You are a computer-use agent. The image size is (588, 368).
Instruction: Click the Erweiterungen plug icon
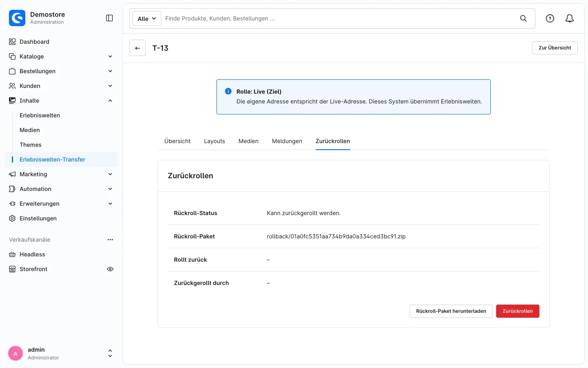[12, 204]
